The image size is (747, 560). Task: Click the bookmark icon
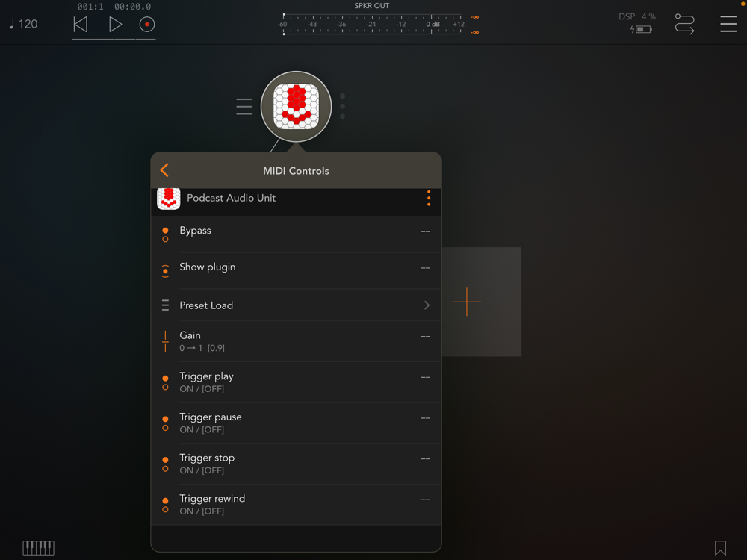point(720,547)
